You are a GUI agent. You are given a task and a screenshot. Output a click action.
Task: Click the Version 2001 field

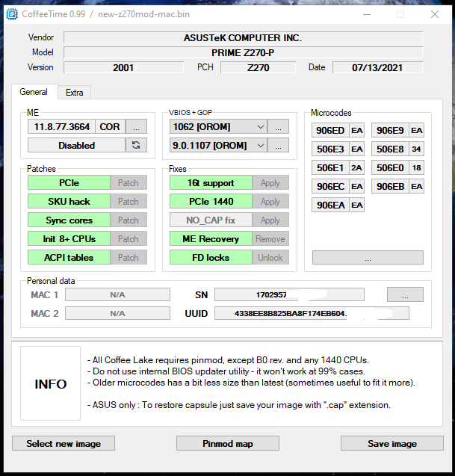point(123,67)
